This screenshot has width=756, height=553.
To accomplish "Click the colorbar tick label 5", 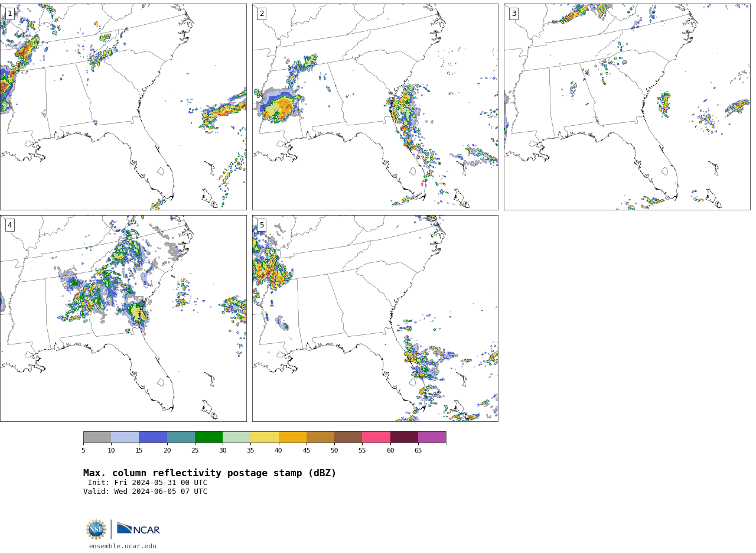I will 83,451.
